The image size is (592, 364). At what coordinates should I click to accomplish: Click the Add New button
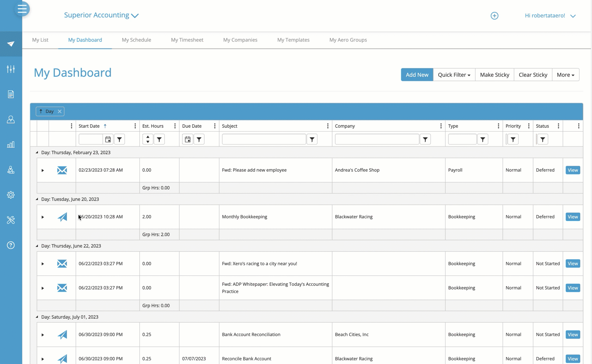click(417, 75)
